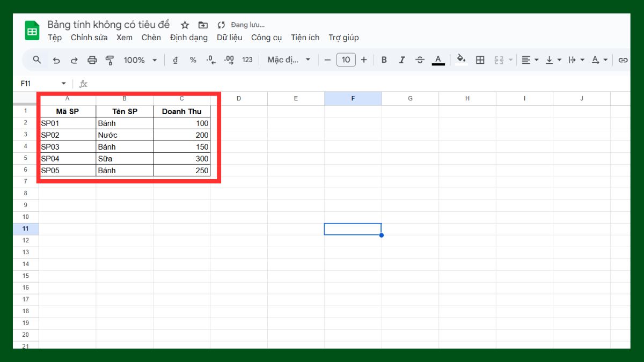Select the 'Doanh Thu' header cell
644x362 pixels.
click(182, 112)
